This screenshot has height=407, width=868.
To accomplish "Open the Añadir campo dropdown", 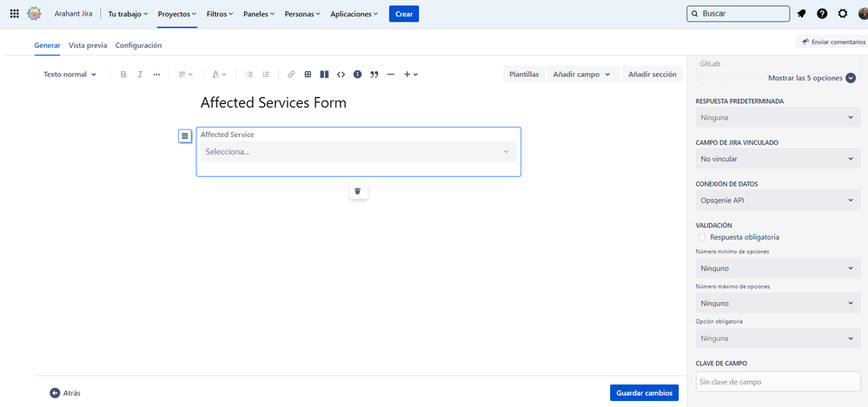I will (x=583, y=74).
